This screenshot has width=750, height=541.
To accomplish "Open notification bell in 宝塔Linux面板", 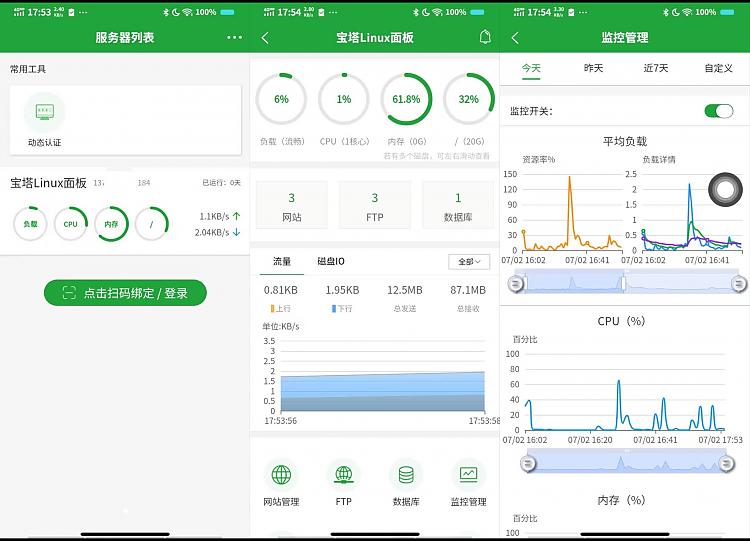I will pos(485,37).
